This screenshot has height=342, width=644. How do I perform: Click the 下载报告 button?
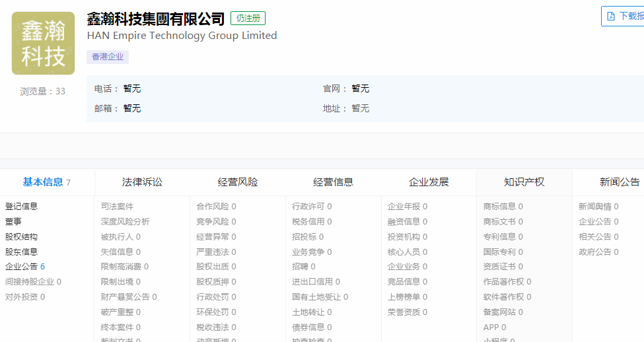click(623, 16)
